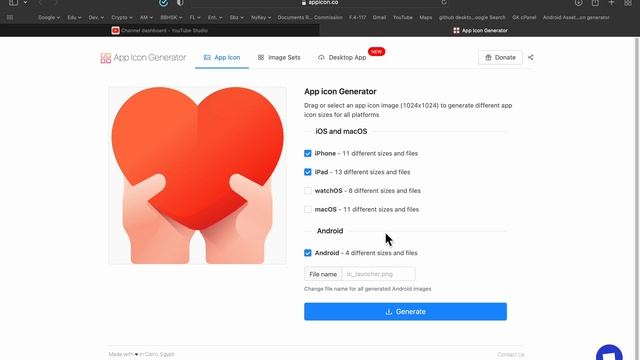Screen dimensions: 640x360
Task: Uncheck the iPad checkbox
Action: point(308,172)
